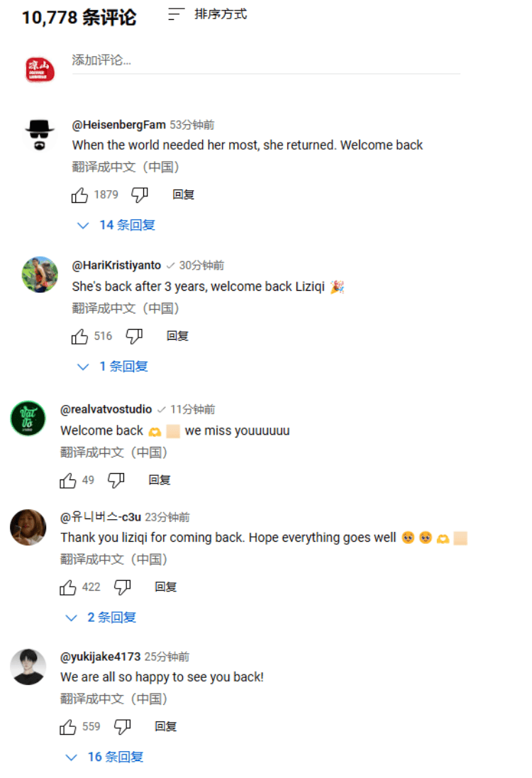
Task: Translate HariKristiyanto's comment to Chinese
Action: pyautogui.click(x=126, y=309)
